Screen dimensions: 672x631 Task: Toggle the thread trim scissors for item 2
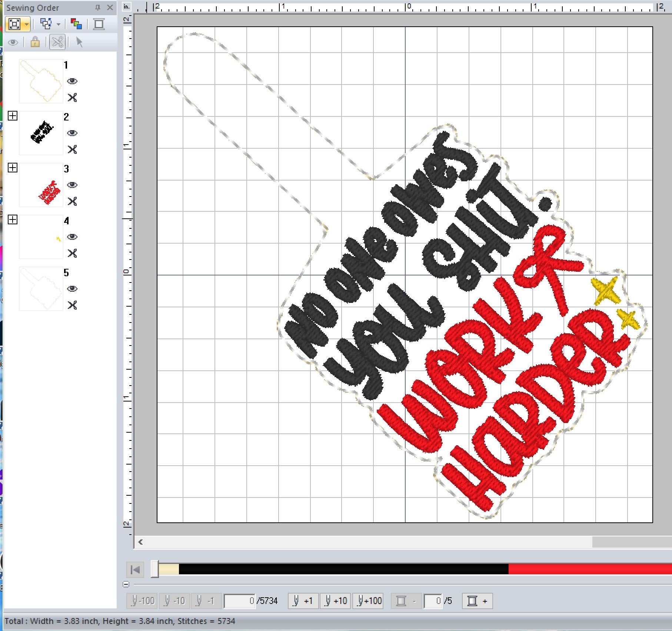[72, 149]
